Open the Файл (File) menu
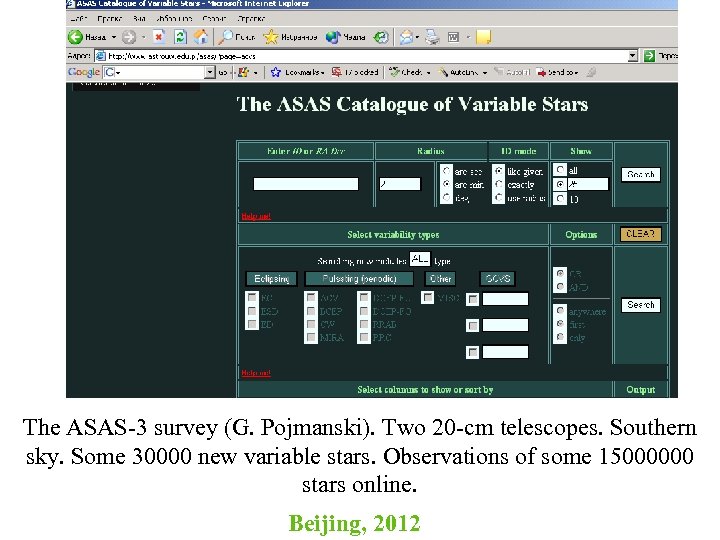The image size is (720, 540). point(79,19)
